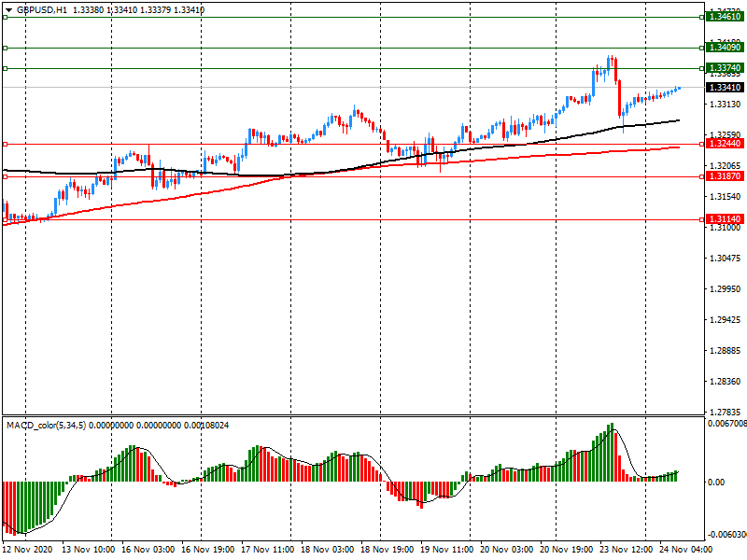
Task: Select the 1.31140 red price label
Action: click(x=725, y=219)
